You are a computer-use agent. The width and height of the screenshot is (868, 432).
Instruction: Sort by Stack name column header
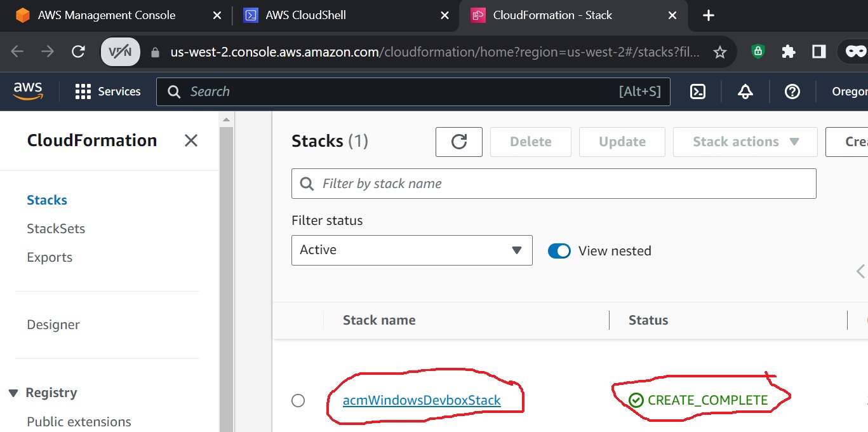click(379, 320)
